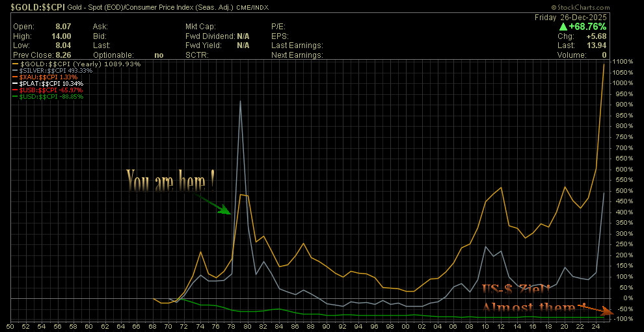Image resolution: width=644 pixels, height=332 pixels.
Task: Click the green $USD:$$CPI legend entry
Action: pos(51,97)
